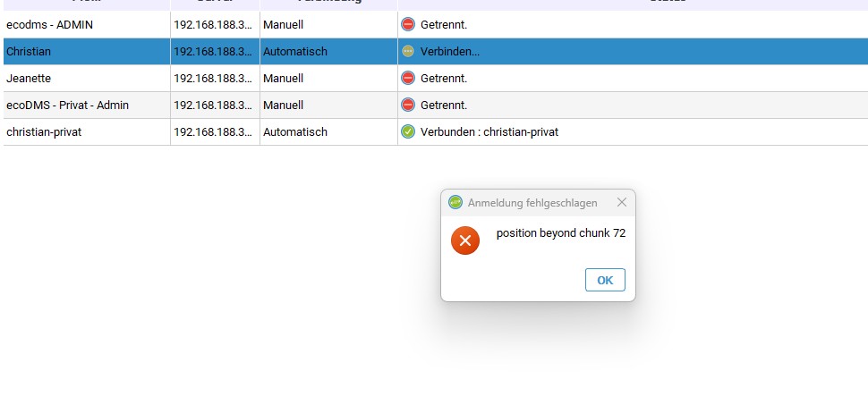Click the red disconnected icon in Jeanette row
This screenshot has width=868, height=405.
tap(408, 79)
